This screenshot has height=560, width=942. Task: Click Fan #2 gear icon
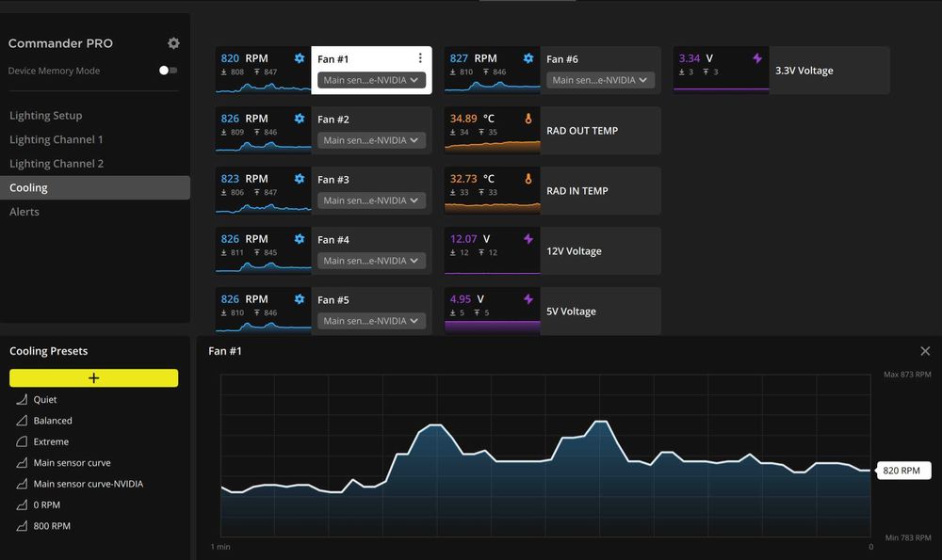pos(300,119)
